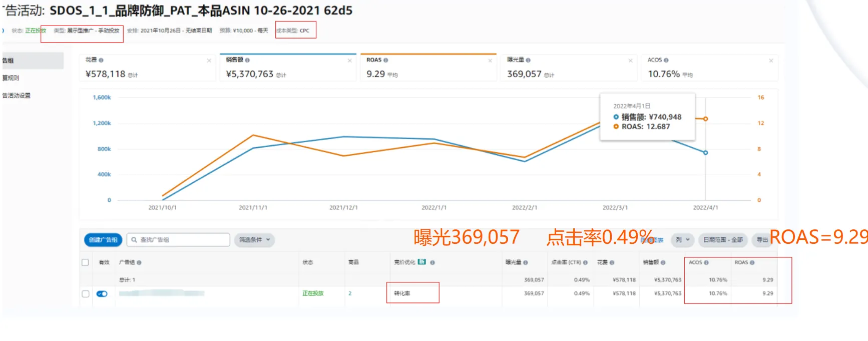Click the 转化率 bid optimization cell
The width and height of the screenshot is (868, 341).
tap(402, 293)
